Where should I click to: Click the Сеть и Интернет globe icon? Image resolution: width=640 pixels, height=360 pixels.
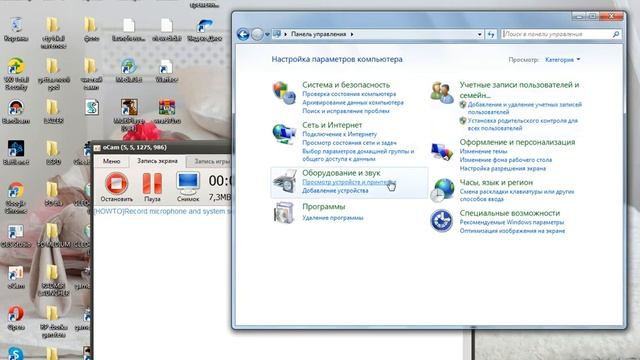(x=284, y=134)
